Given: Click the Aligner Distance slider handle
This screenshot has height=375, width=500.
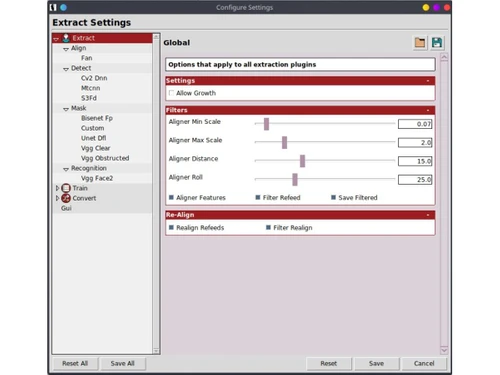Looking at the screenshot, I should point(302,161).
